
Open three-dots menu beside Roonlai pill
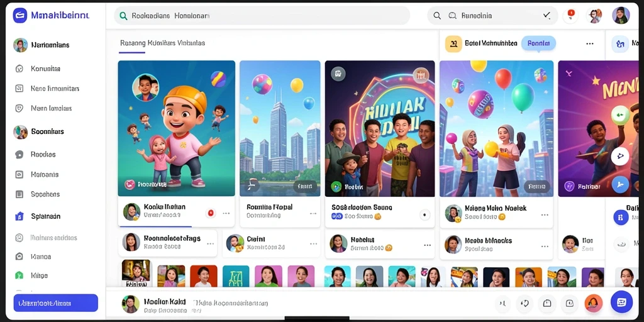click(590, 43)
